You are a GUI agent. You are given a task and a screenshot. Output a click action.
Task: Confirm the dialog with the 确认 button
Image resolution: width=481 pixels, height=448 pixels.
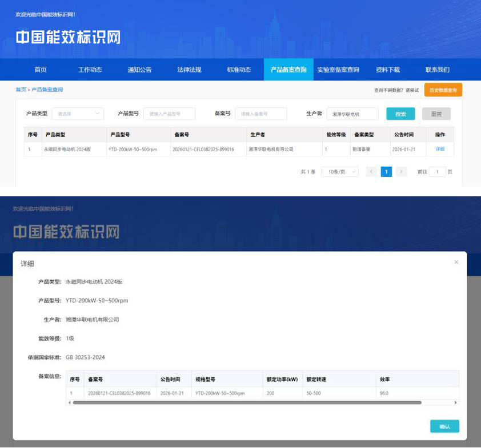click(444, 426)
